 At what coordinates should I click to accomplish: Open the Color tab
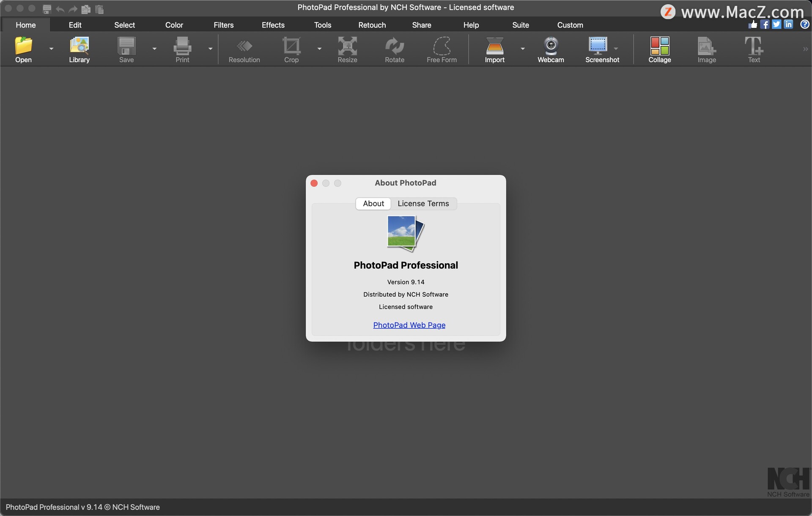pyautogui.click(x=174, y=25)
